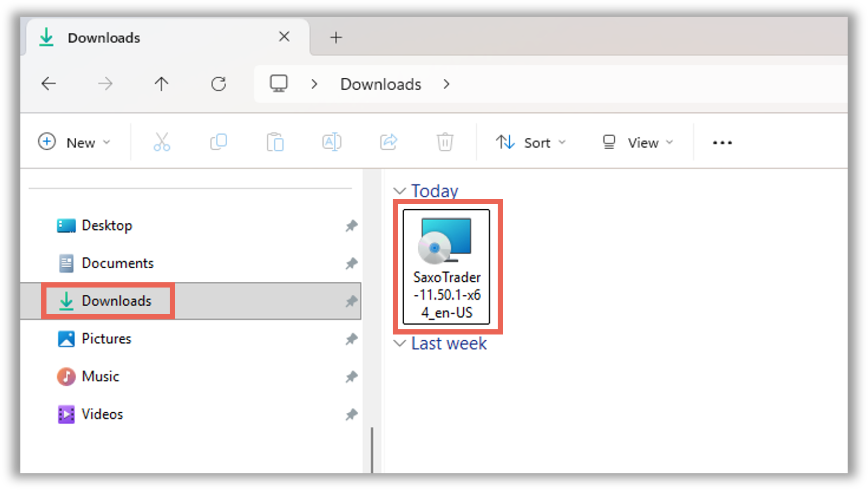Go up one folder level
Viewport: 868px width, 490px height.
coord(161,84)
